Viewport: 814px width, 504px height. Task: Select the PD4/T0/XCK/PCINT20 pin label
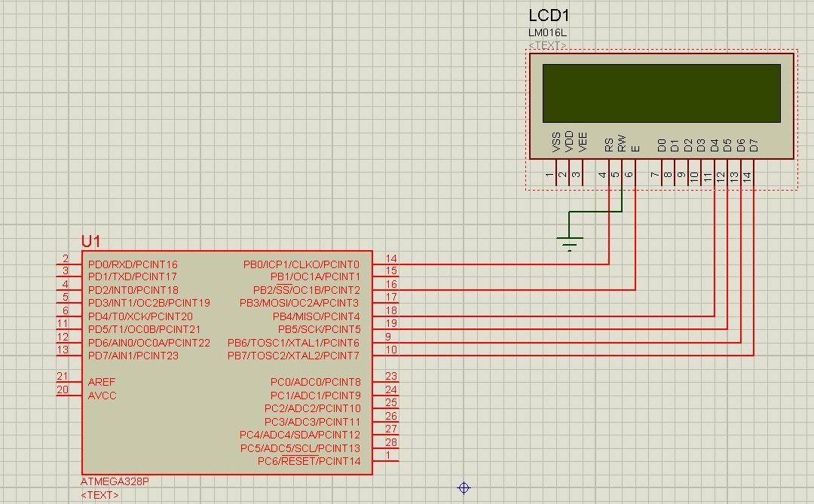click(x=140, y=316)
